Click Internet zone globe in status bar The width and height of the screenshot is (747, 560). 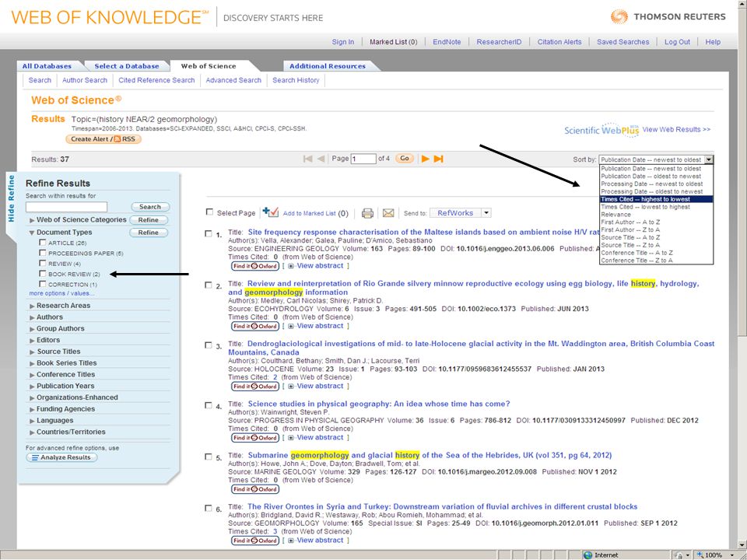(x=588, y=555)
